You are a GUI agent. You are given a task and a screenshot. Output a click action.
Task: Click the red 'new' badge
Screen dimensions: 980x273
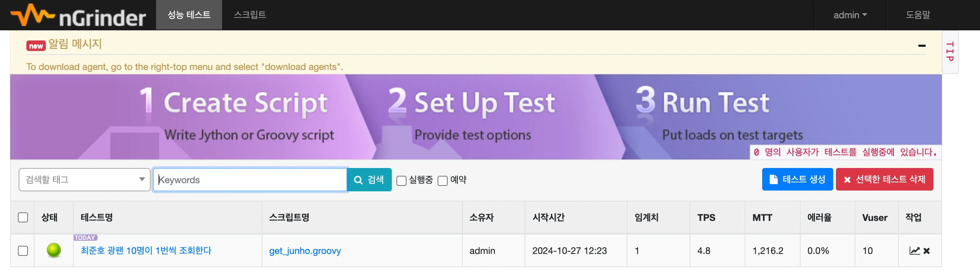(36, 46)
